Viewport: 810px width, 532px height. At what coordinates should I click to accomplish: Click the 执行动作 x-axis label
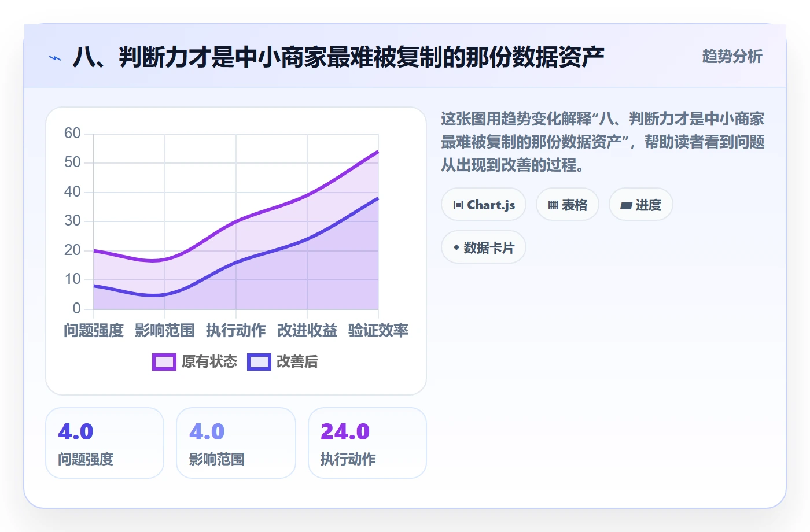tap(236, 330)
